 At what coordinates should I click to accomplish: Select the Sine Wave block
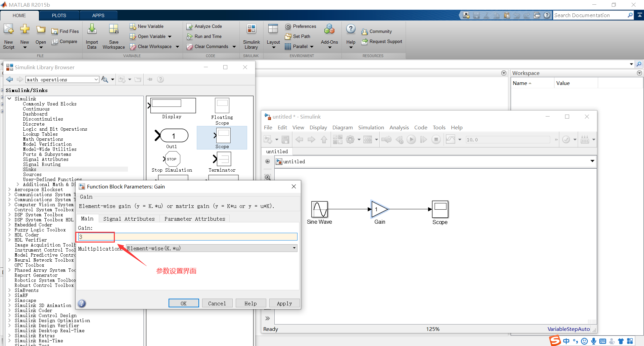(x=319, y=209)
